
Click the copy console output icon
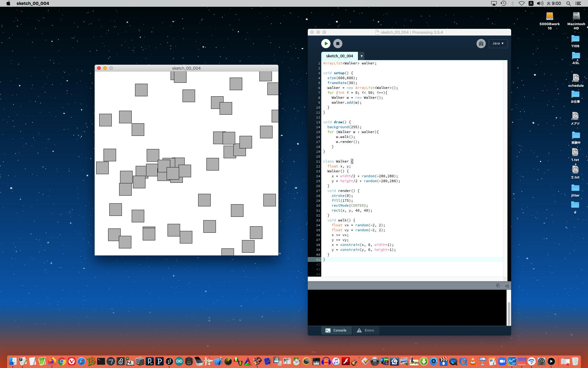click(x=498, y=286)
